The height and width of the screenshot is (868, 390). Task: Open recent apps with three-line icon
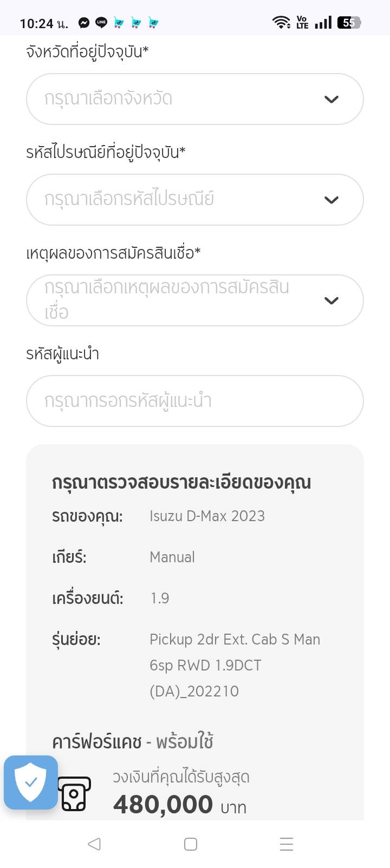tap(286, 844)
